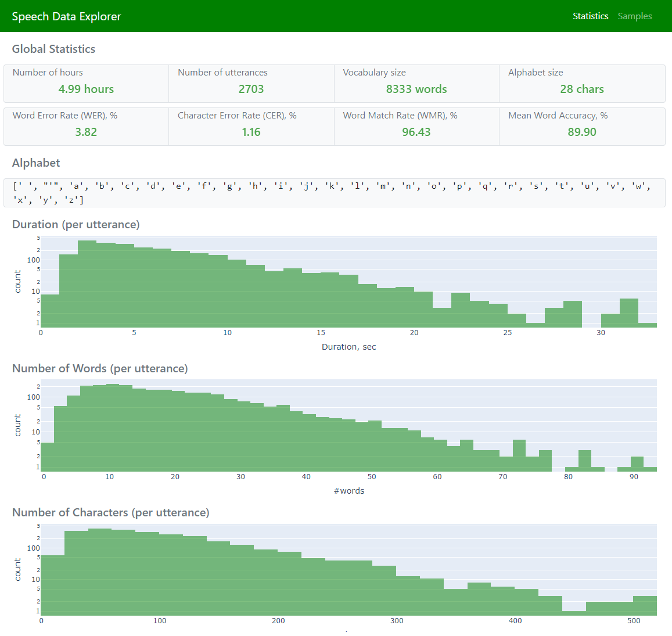This screenshot has height=636, width=672.
Task: Click the Word Match Rate card
Action: (416, 126)
